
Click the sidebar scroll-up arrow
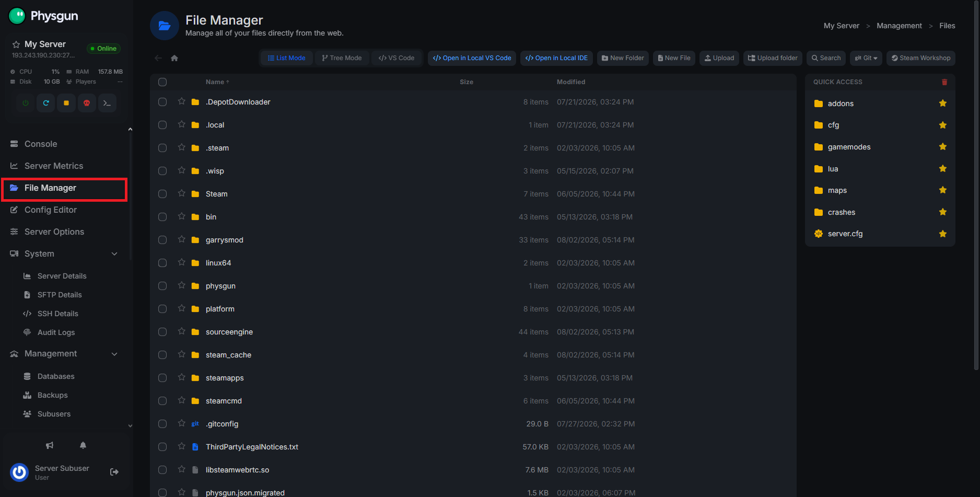pyautogui.click(x=130, y=129)
